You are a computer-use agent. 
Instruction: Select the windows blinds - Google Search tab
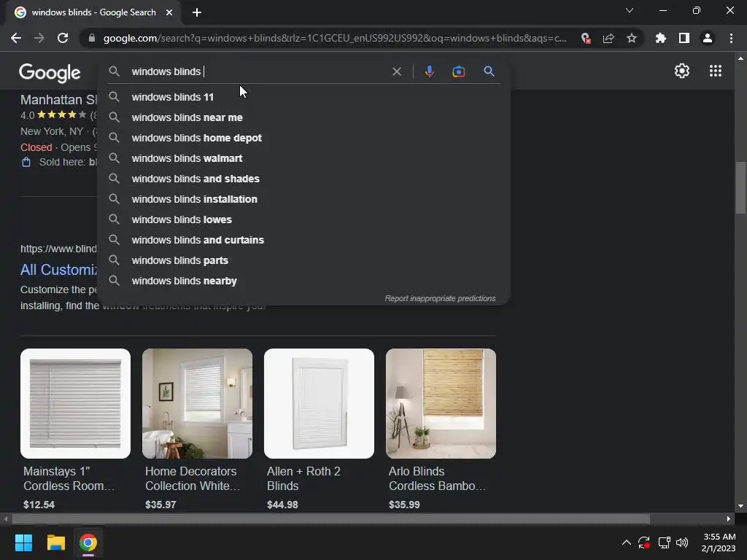pyautogui.click(x=94, y=12)
